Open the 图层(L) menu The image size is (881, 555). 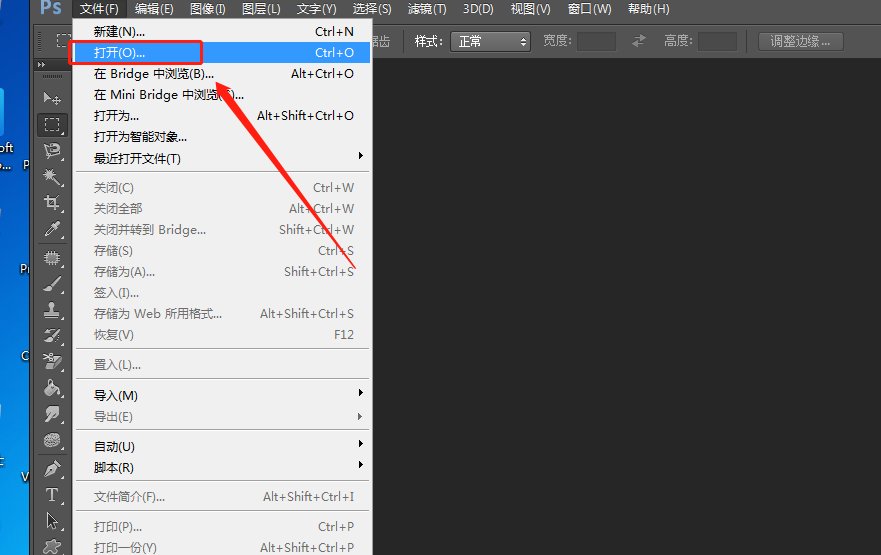261,9
